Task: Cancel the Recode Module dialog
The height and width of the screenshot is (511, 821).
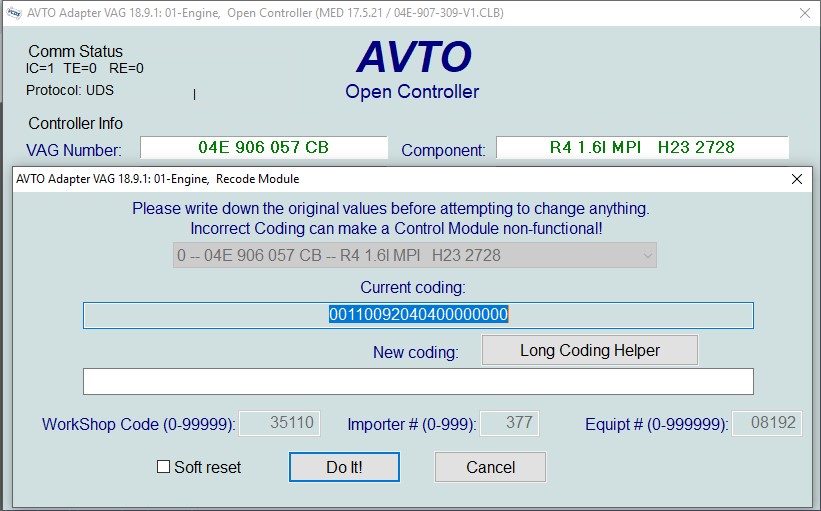Action: tap(490, 467)
